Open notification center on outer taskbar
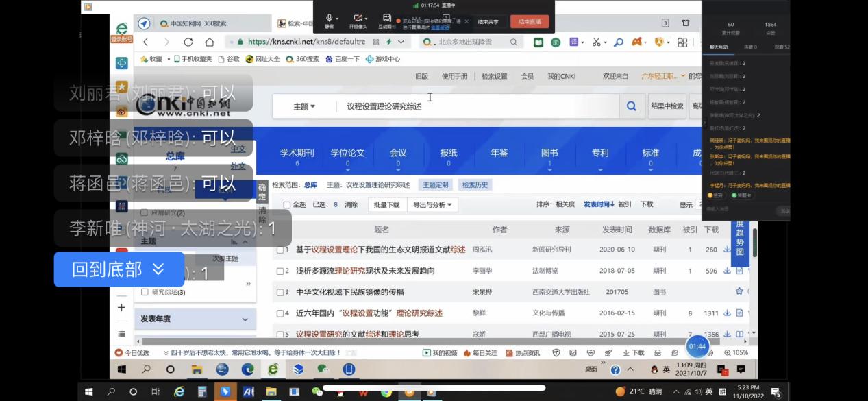 pos(776,392)
